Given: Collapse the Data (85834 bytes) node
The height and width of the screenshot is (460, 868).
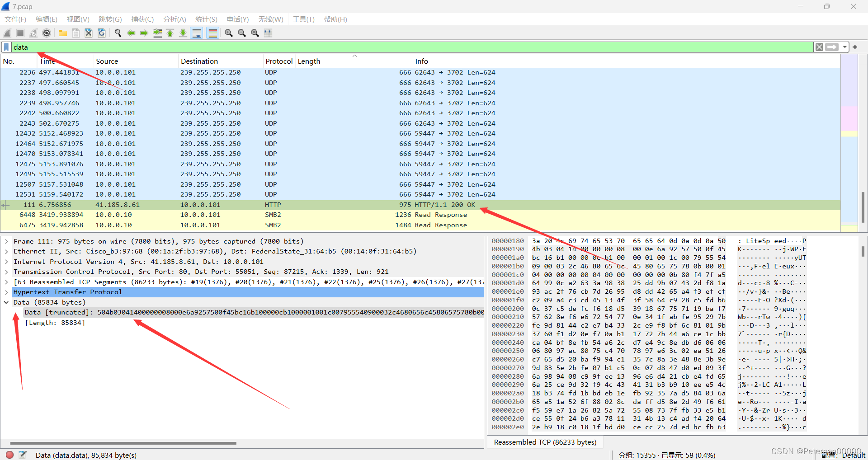Looking at the screenshot, I should (6, 302).
